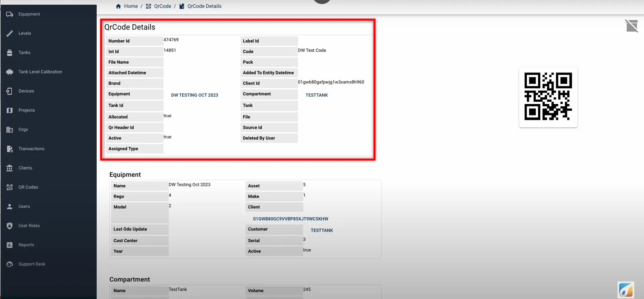The width and height of the screenshot is (644, 299).
Task: Click the Transactions document icon
Action: point(10,149)
